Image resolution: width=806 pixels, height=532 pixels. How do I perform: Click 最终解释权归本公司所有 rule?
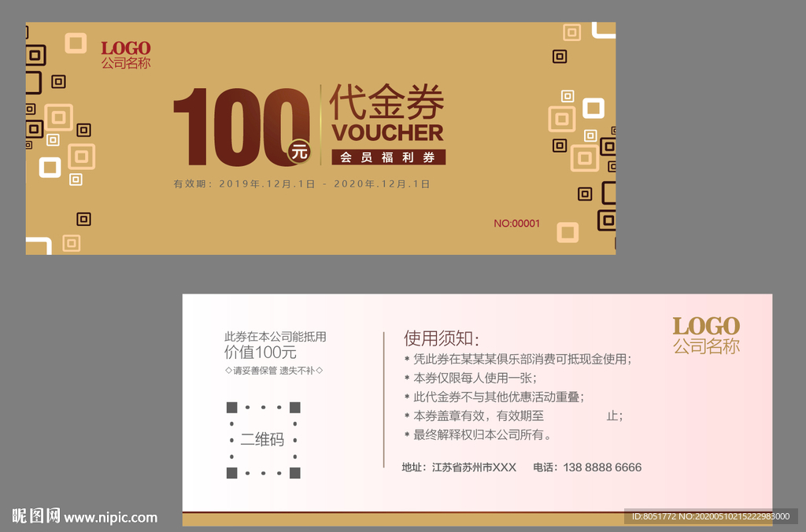(x=478, y=435)
